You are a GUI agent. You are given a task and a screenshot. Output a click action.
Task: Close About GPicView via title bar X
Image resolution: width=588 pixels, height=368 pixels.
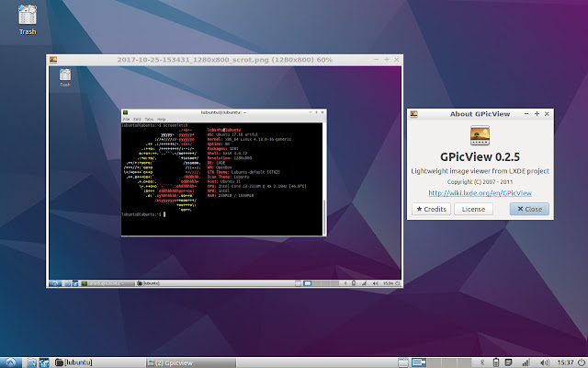pyautogui.click(x=547, y=114)
